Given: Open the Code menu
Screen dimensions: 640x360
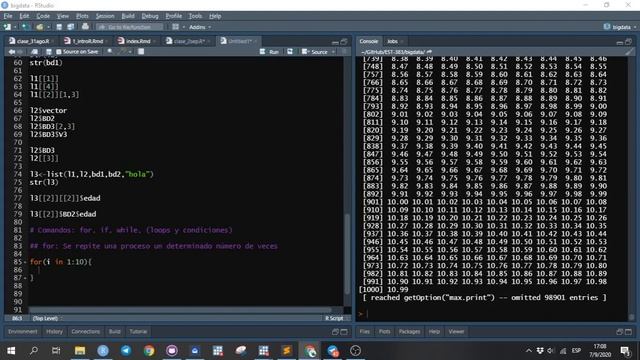Looking at the screenshot, I should [43, 16].
